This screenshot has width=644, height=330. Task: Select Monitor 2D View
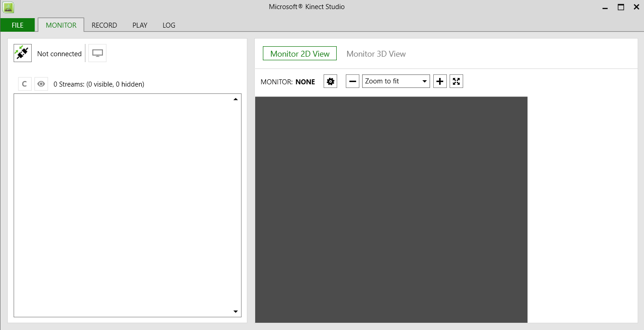(300, 53)
